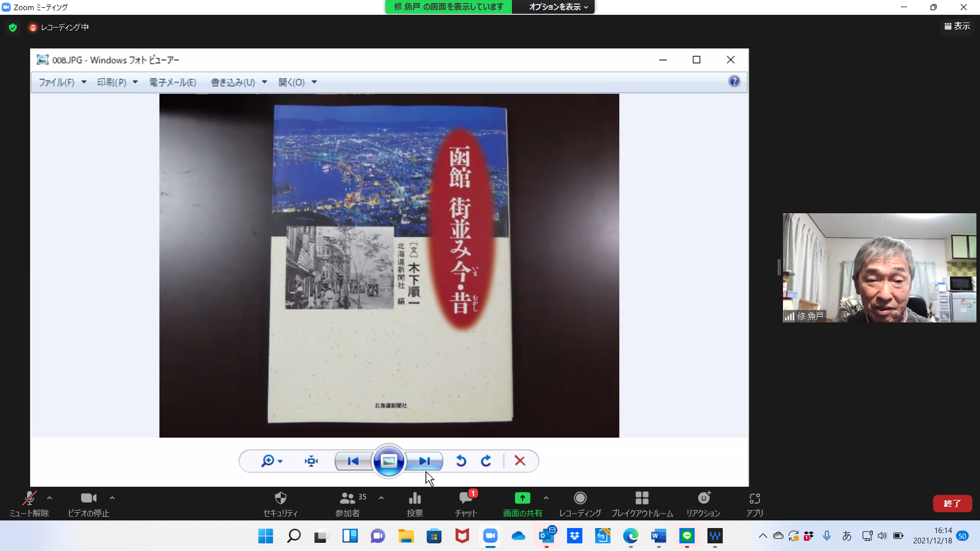Screen dimensions: 980x551
Task: Open ファイル(F) menu in Photo Viewer
Action: coord(62,82)
